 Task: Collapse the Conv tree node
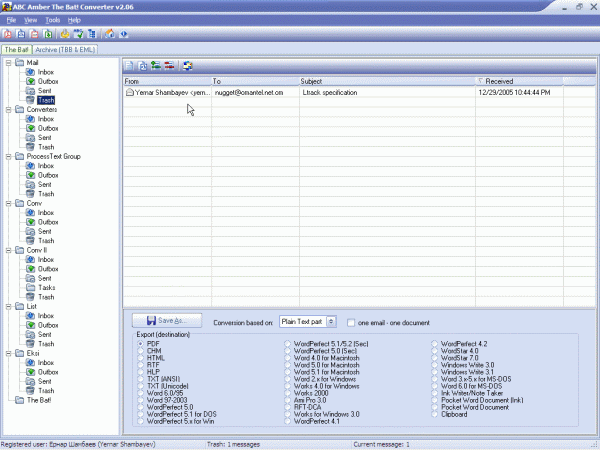8,204
